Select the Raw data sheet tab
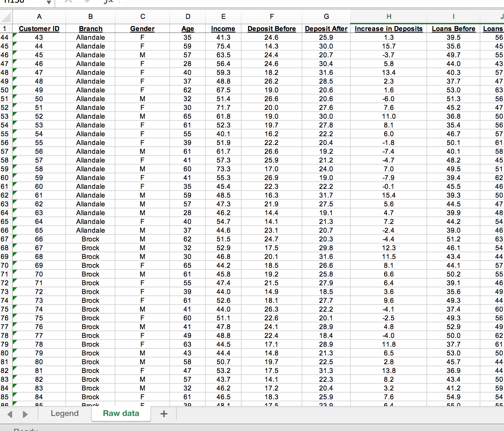This screenshot has height=431, width=504. 121,413
